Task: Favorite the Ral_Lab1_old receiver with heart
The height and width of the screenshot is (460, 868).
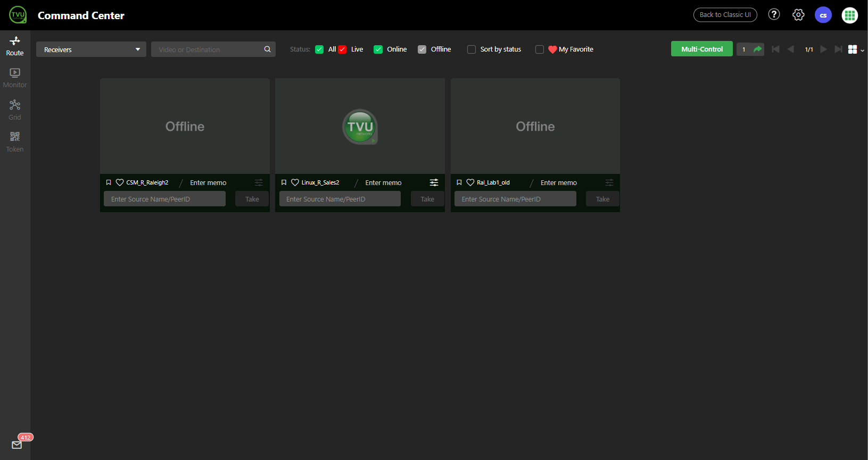Action: (470, 182)
